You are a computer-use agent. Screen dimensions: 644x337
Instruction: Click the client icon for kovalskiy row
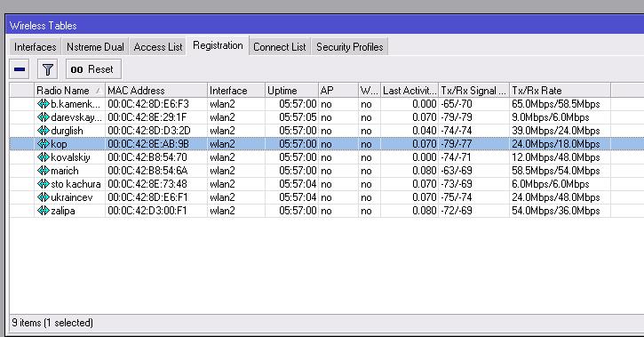(x=44, y=157)
